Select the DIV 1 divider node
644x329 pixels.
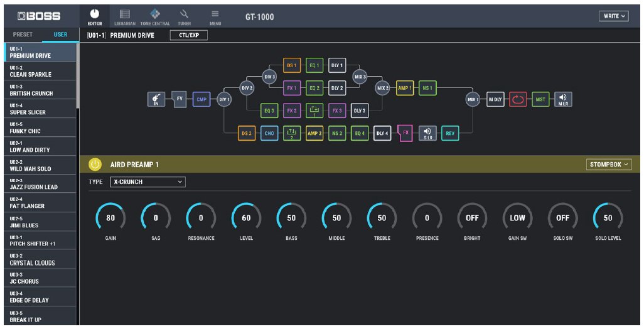pos(224,99)
